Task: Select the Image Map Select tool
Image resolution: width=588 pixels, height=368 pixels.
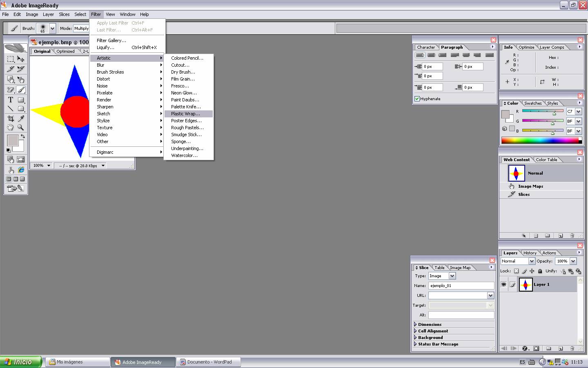Action: tap(21, 79)
